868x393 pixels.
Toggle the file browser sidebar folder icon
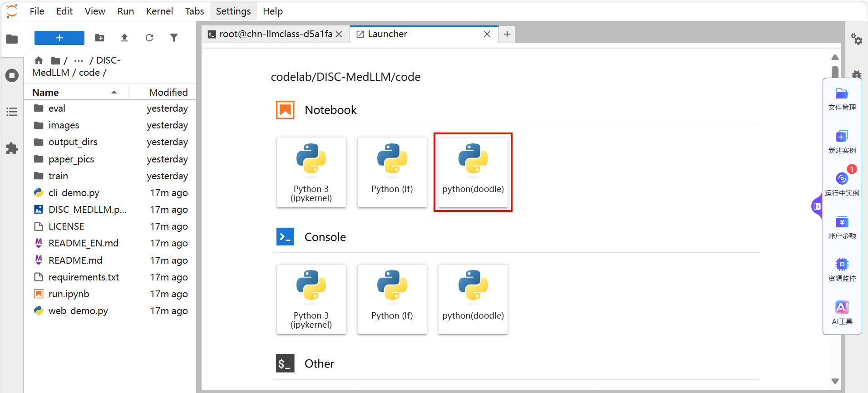(12, 39)
